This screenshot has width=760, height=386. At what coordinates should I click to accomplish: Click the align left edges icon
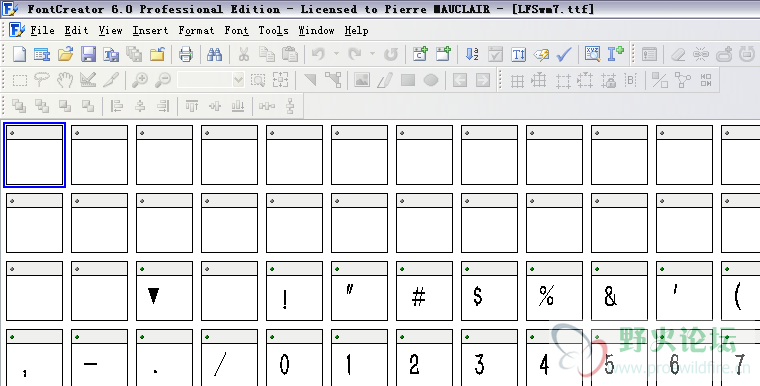point(117,106)
